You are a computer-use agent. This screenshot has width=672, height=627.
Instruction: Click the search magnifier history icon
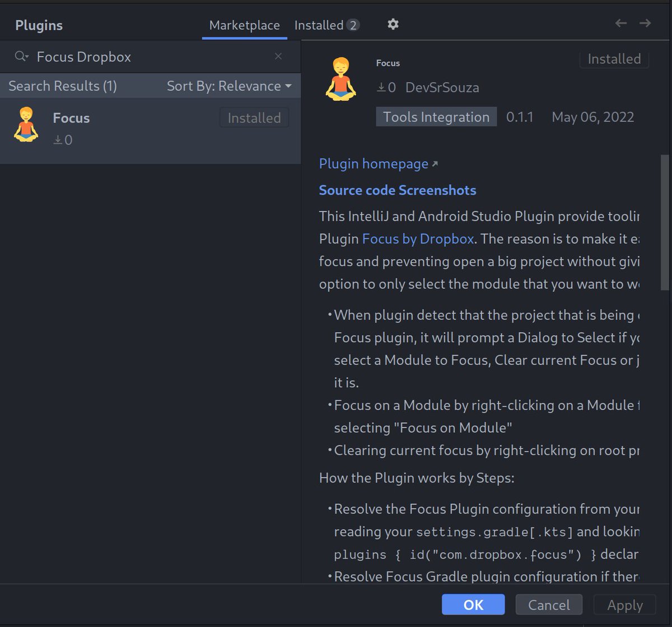[x=22, y=57]
